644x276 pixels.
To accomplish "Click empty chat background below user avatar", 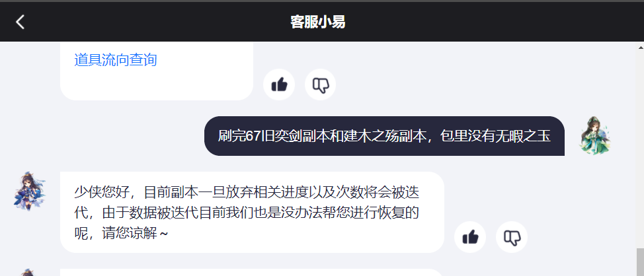I will pyautogui.click(x=594, y=193).
